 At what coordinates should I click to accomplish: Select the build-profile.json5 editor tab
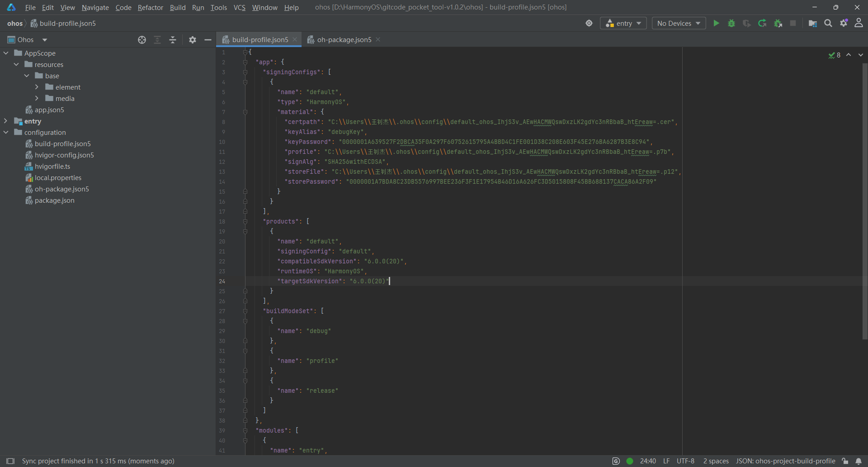[259, 40]
